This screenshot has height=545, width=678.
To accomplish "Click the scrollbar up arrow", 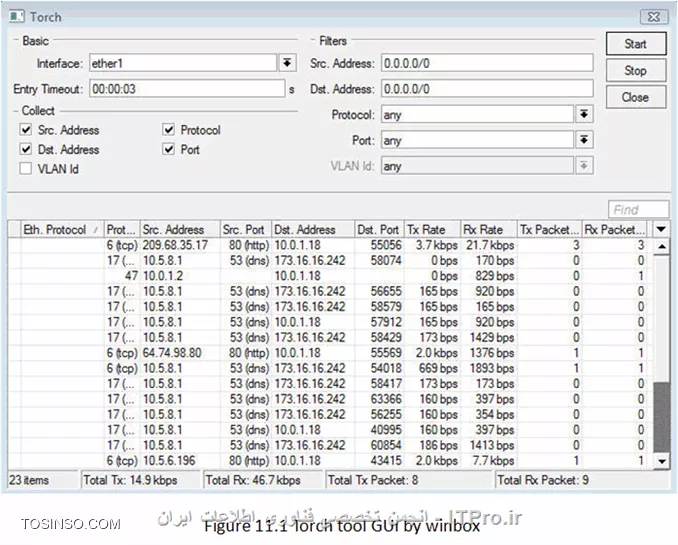I will point(662,247).
